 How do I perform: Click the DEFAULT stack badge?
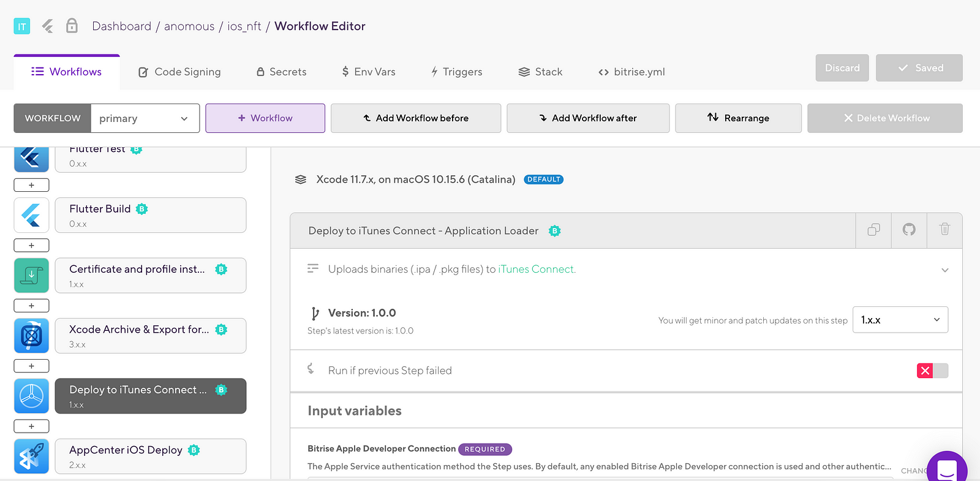[544, 180]
